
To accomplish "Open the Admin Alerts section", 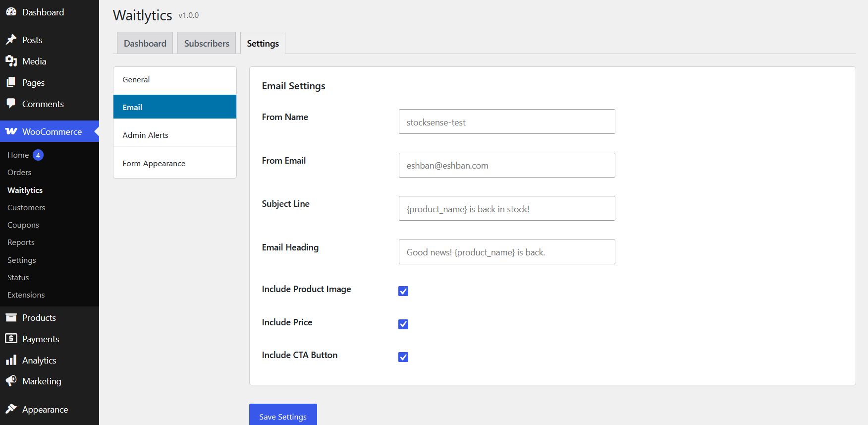I will point(175,135).
